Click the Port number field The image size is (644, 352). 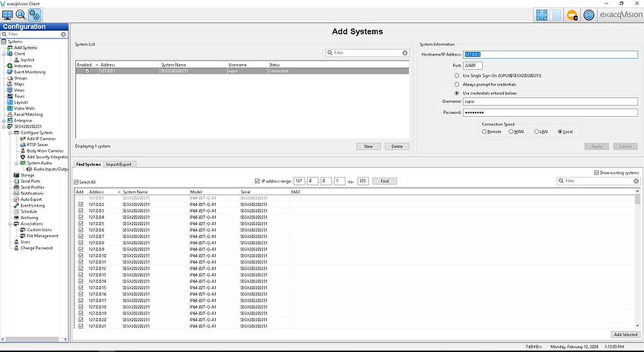473,66
